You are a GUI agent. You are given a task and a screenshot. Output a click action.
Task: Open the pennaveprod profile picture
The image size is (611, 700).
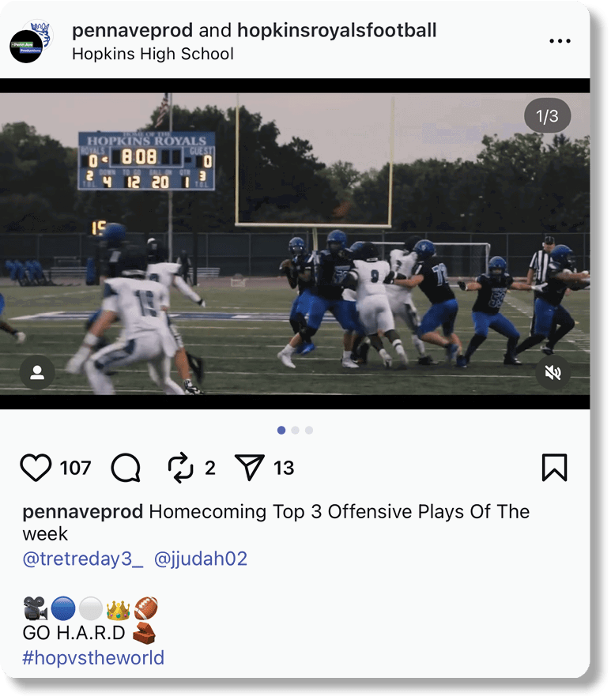pyautogui.click(x=26, y=46)
